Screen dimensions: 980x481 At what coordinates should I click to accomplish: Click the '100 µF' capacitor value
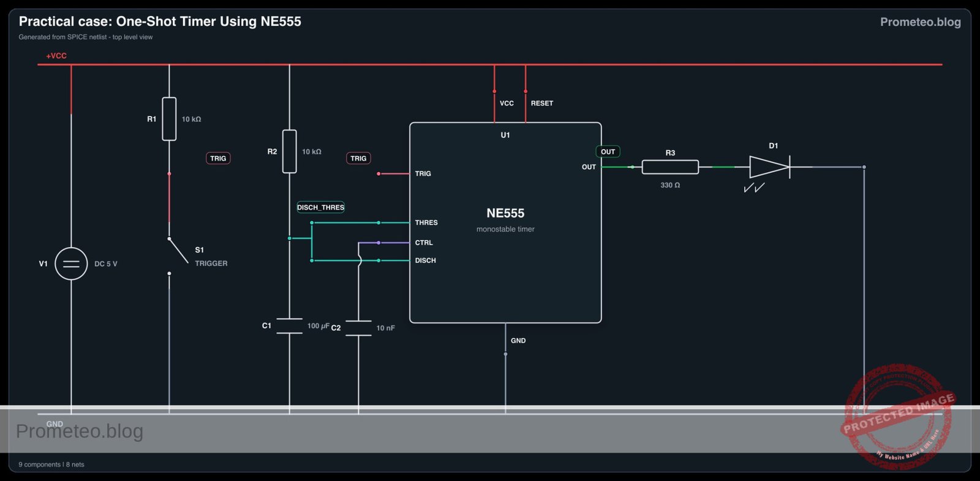click(x=318, y=326)
